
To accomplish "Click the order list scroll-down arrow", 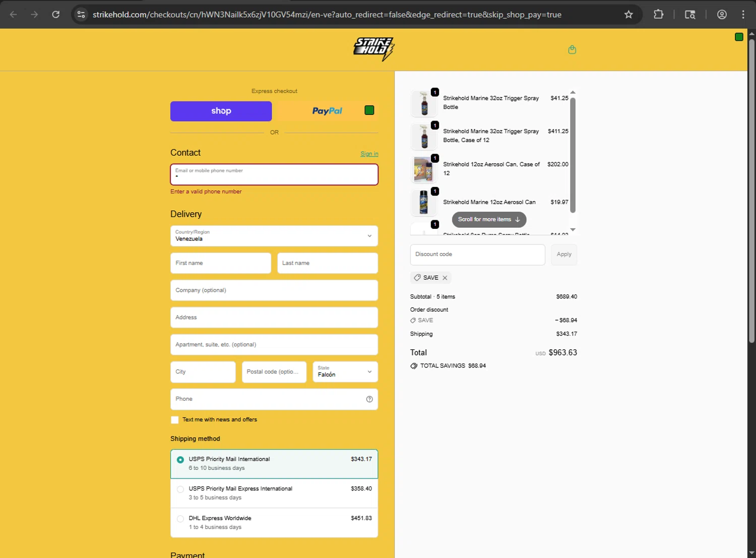I will [x=573, y=230].
